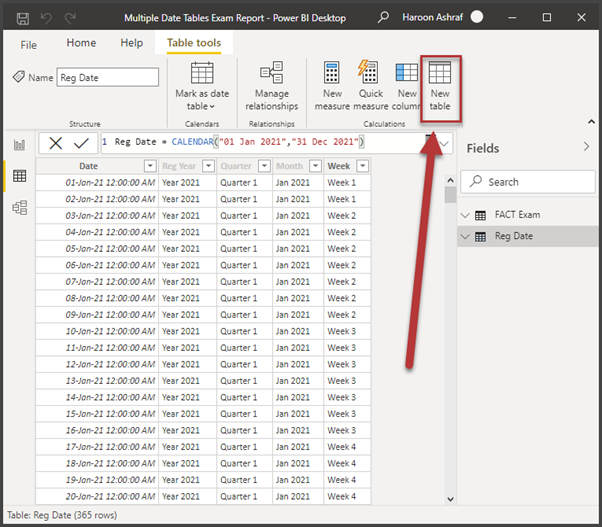Open Manage relationships
The image size is (602, 527).
(x=271, y=86)
